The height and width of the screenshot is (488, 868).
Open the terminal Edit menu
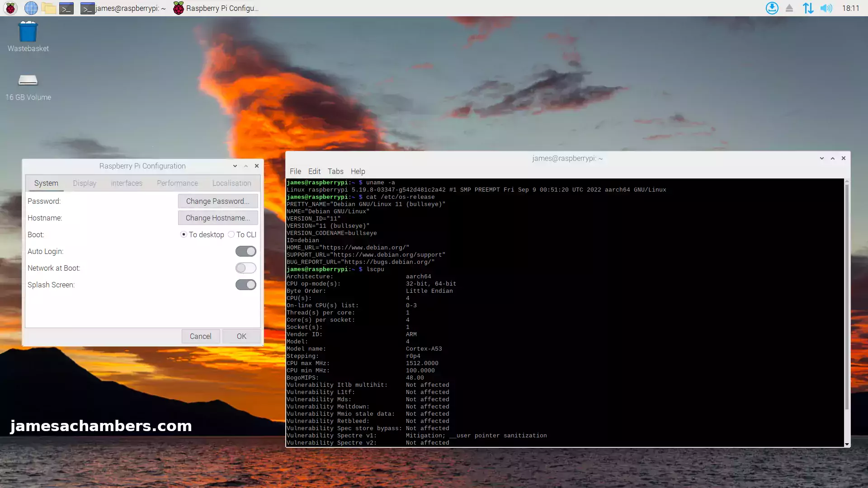(x=314, y=171)
